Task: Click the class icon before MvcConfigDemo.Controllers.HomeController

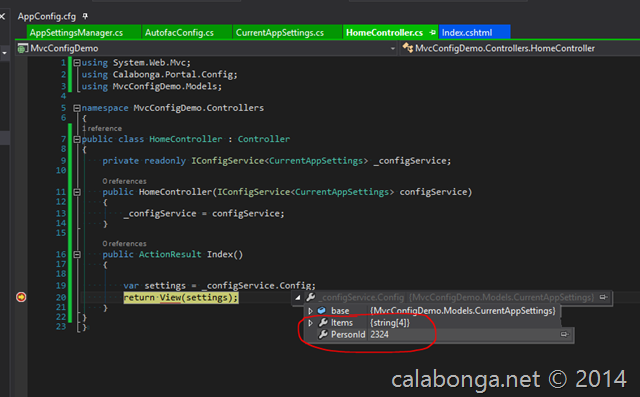Action: [407, 48]
